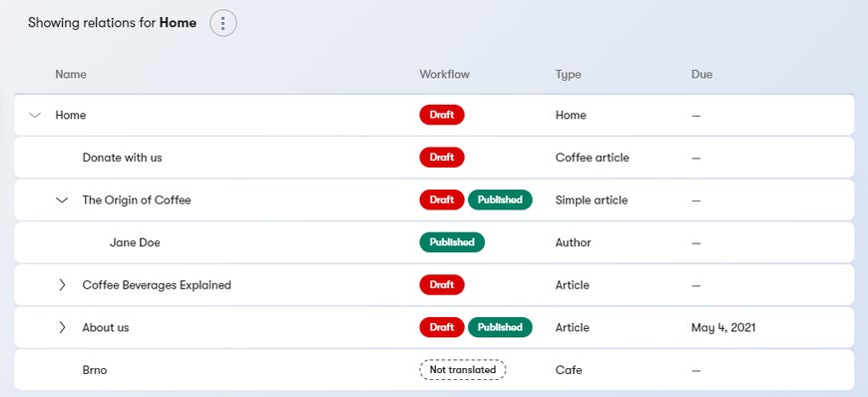Collapse The Origin of Coffee row

62,199
